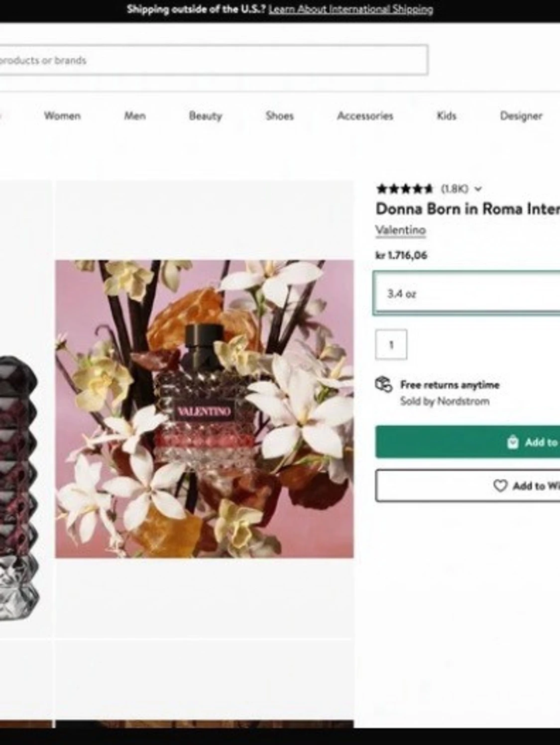Click the shopping bag icon on Add button
The image size is (560, 745).
point(513,442)
